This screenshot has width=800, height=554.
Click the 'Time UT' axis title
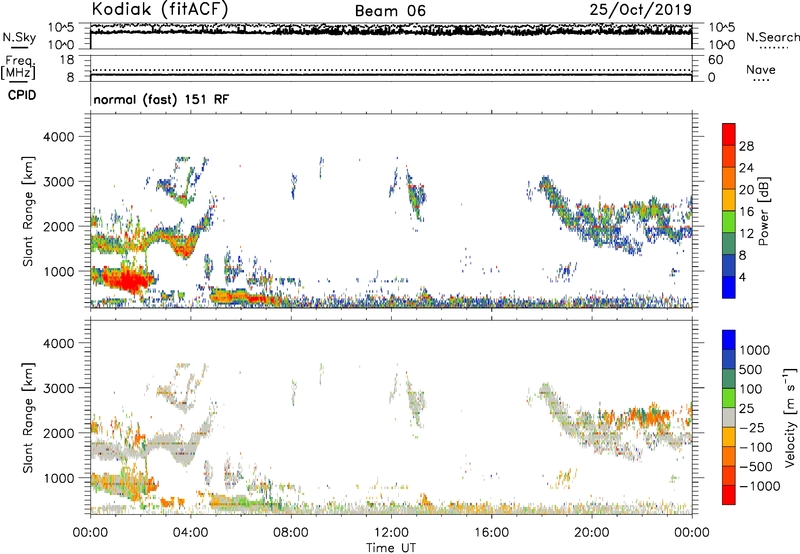pyautogui.click(x=391, y=548)
